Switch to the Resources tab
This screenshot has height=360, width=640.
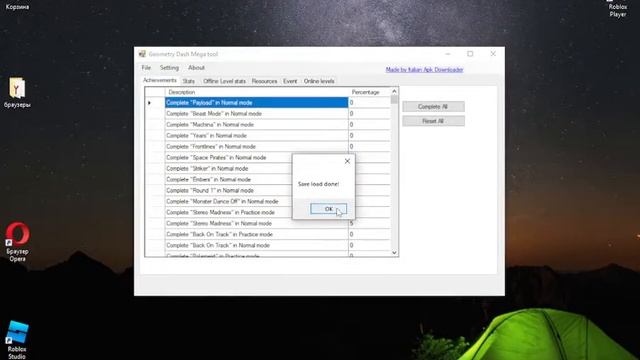click(x=264, y=81)
